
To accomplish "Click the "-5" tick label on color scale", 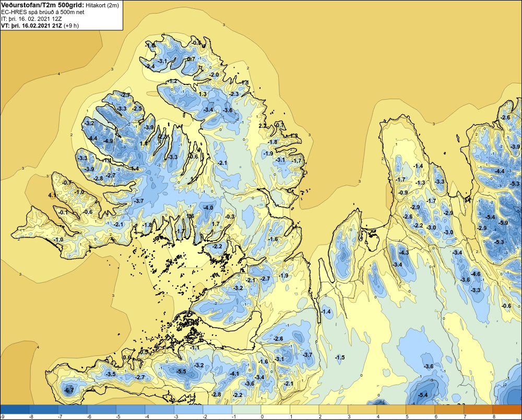I will (117, 417).
